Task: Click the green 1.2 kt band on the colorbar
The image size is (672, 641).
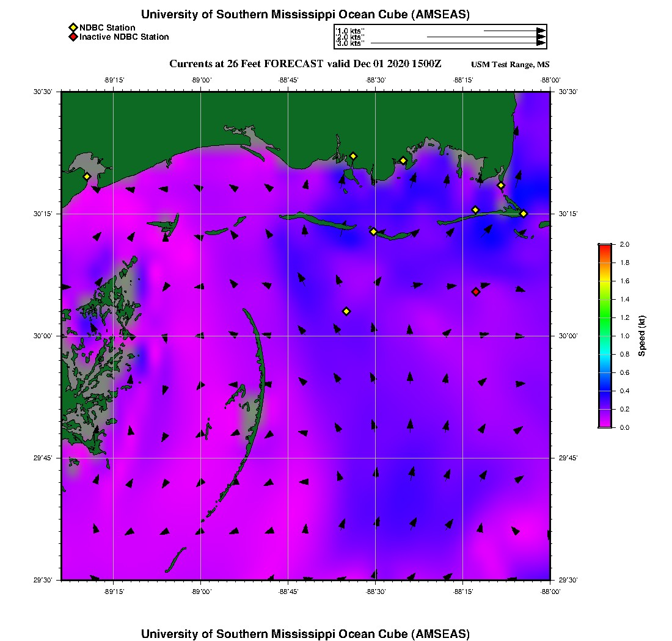Action: 604,317
